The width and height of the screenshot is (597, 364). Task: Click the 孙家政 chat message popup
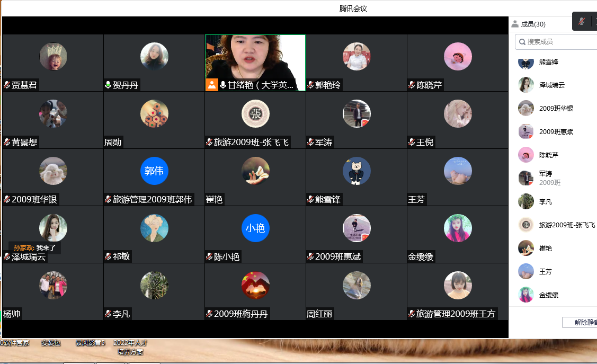[34, 247]
